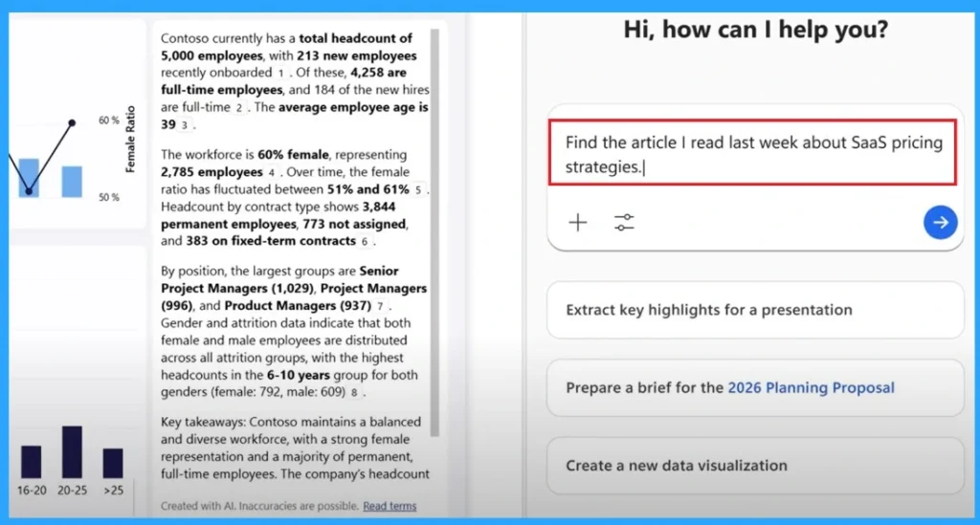
Task: Click the >25 age bar in chart
Action: pyautogui.click(x=113, y=463)
